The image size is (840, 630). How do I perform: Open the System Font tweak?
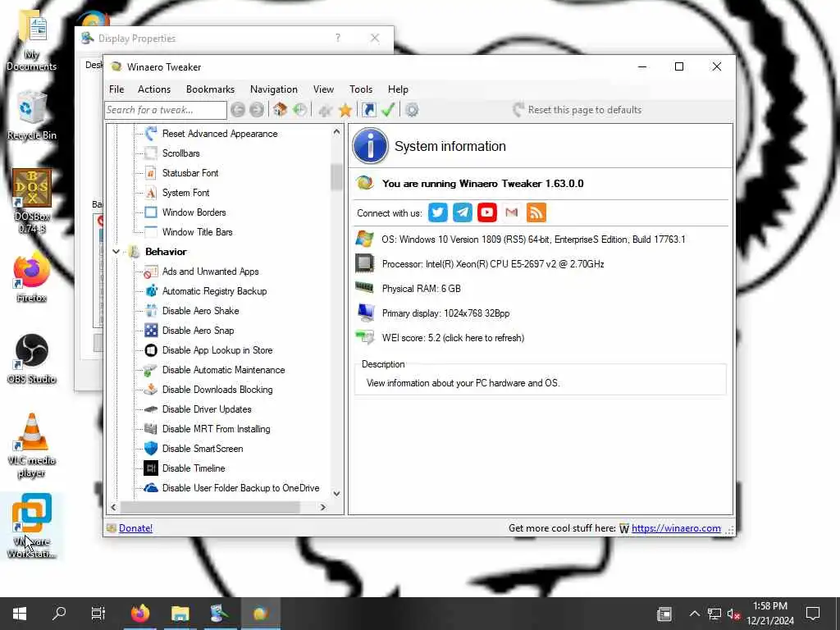pyautogui.click(x=185, y=193)
